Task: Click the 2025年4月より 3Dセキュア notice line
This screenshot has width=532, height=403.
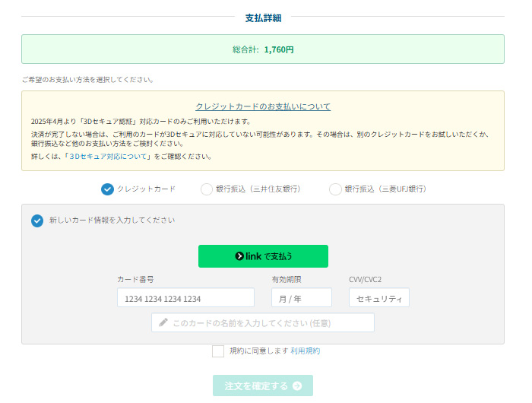Action: point(141,122)
